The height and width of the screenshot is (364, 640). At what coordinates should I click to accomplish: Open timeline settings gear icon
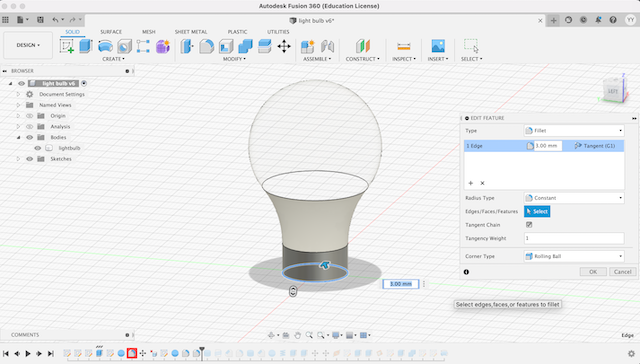point(631,353)
